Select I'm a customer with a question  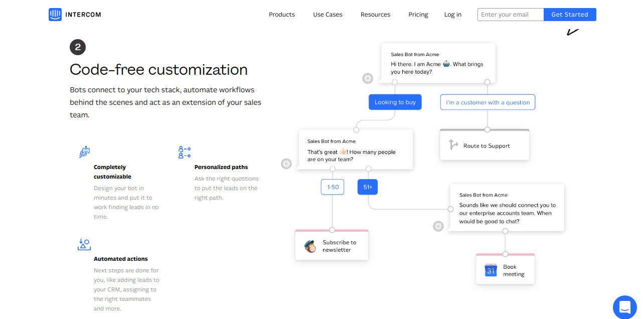pyautogui.click(x=488, y=102)
